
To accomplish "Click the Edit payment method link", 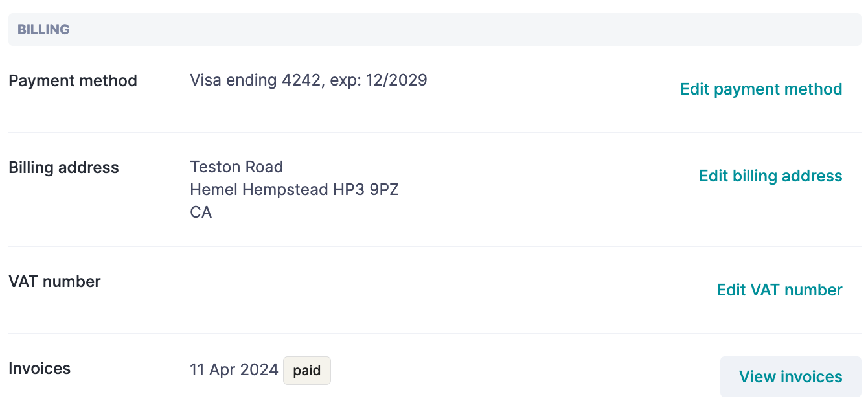I will [x=761, y=89].
